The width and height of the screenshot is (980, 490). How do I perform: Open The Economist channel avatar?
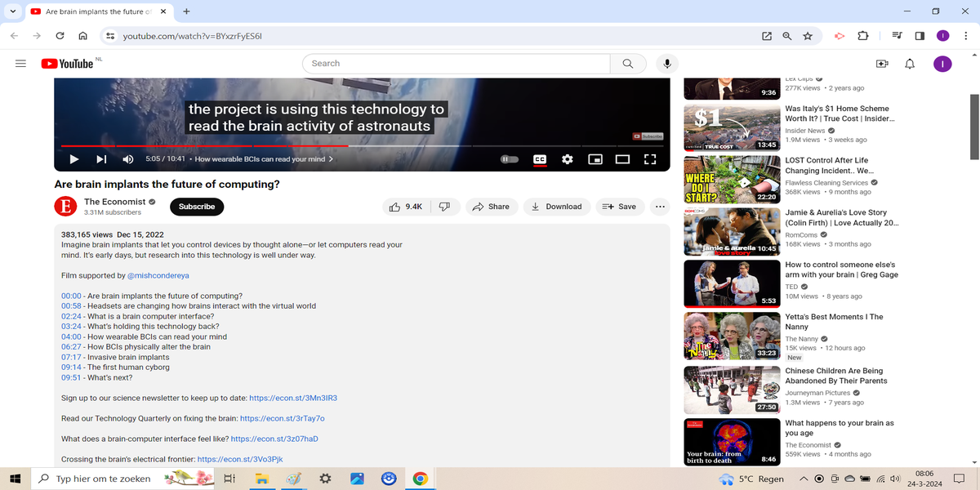pyautogui.click(x=65, y=207)
